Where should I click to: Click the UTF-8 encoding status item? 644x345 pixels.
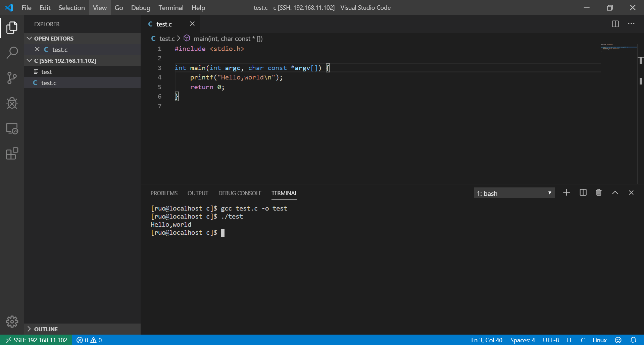[551, 340]
